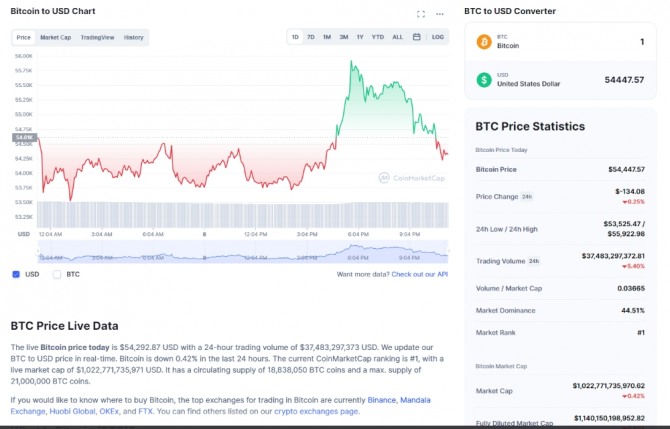The image size is (670, 429).
Task: Expand 24h selector beside Price Change
Action: [527, 197]
